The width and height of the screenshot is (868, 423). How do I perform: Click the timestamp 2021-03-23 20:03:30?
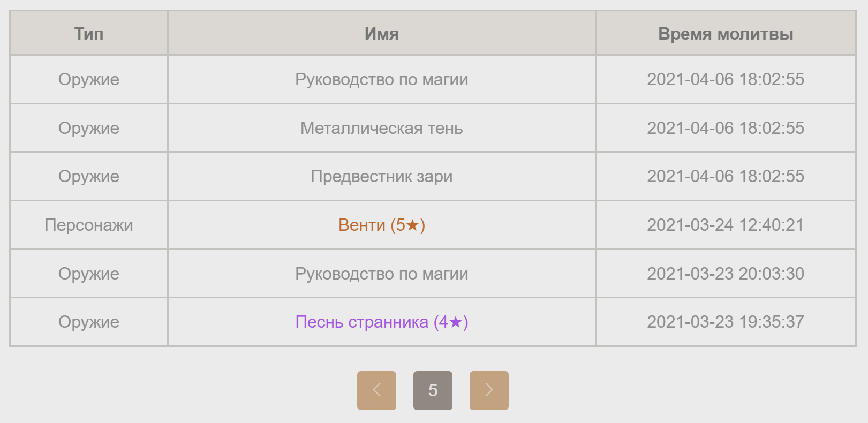pyautogui.click(x=726, y=274)
